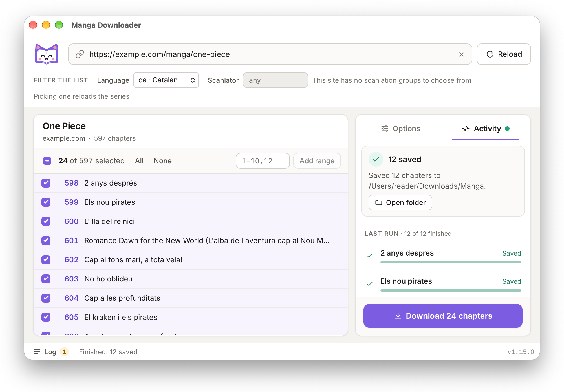Click Download 24 chapters button

coord(443,316)
